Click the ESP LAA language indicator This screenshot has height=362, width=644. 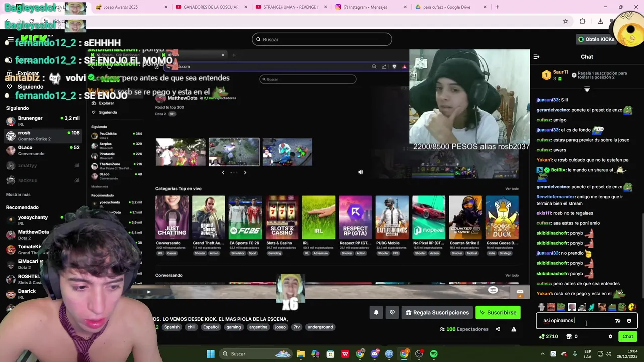coord(588,354)
